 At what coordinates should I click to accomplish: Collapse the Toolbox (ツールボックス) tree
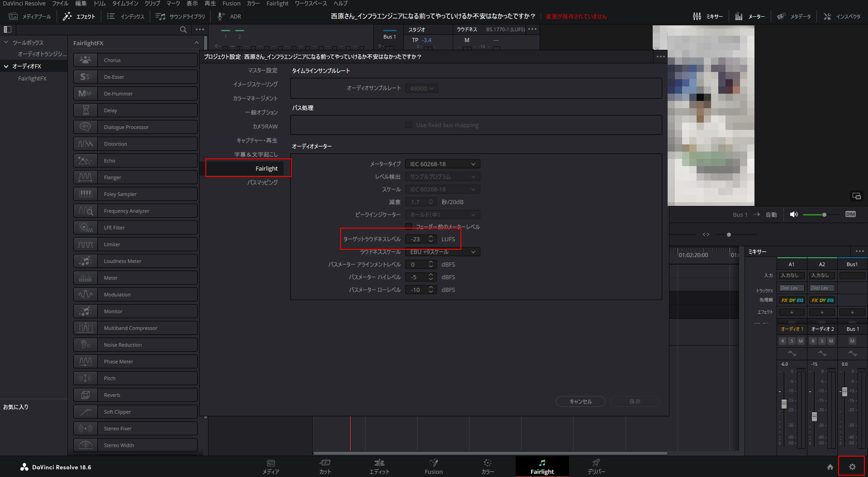coord(6,43)
